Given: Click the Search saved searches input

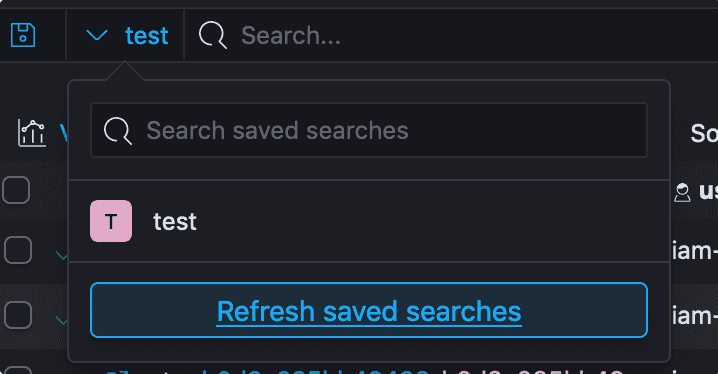Looking at the screenshot, I should (x=369, y=130).
